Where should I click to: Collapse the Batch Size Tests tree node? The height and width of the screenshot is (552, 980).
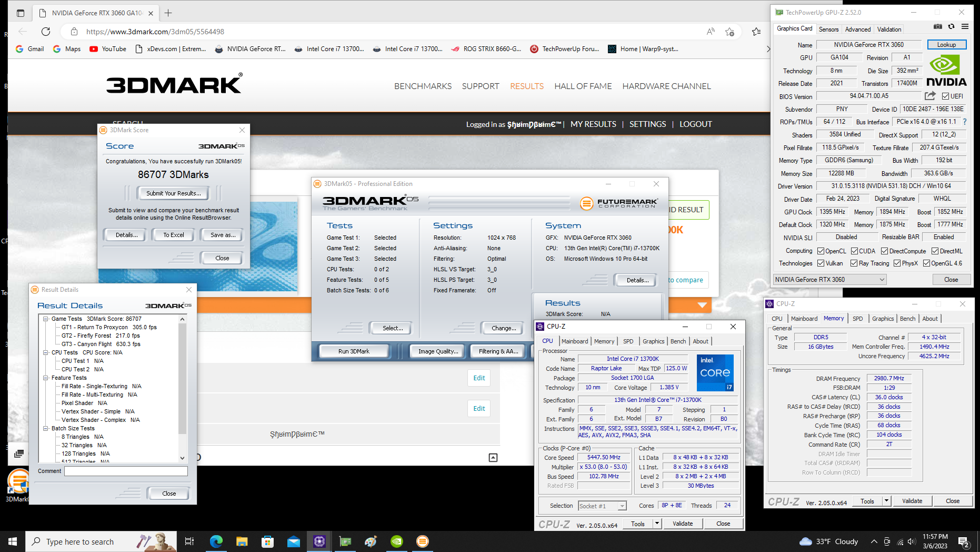tap(46, 429)
